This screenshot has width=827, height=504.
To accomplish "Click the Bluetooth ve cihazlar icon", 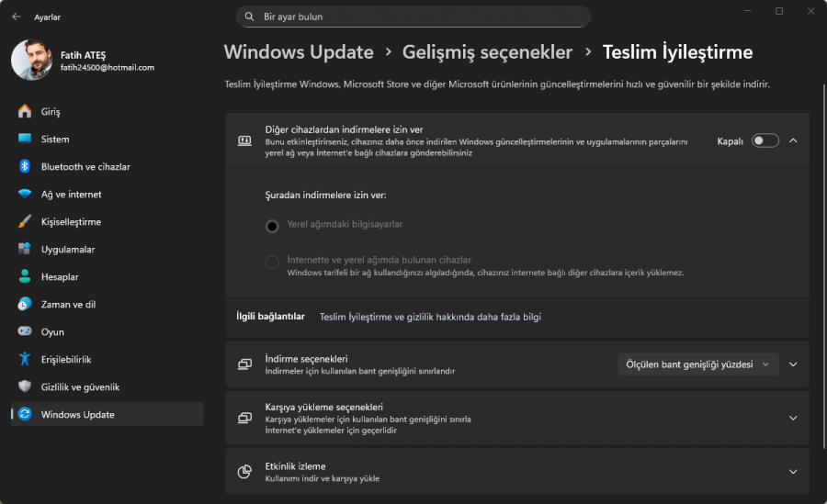I will point(25,166).
